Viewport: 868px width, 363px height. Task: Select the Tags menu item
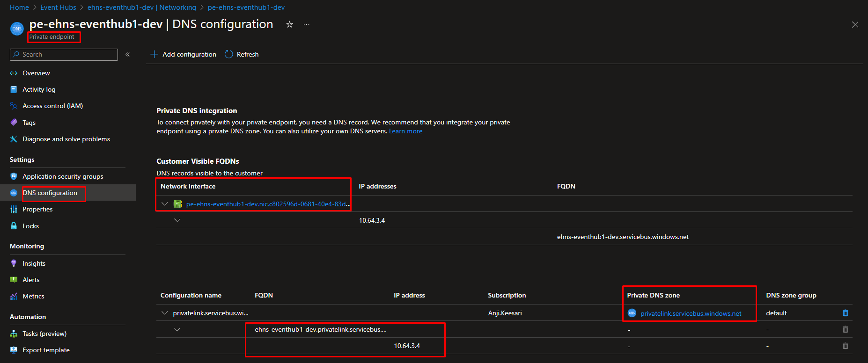pos(29,123)
